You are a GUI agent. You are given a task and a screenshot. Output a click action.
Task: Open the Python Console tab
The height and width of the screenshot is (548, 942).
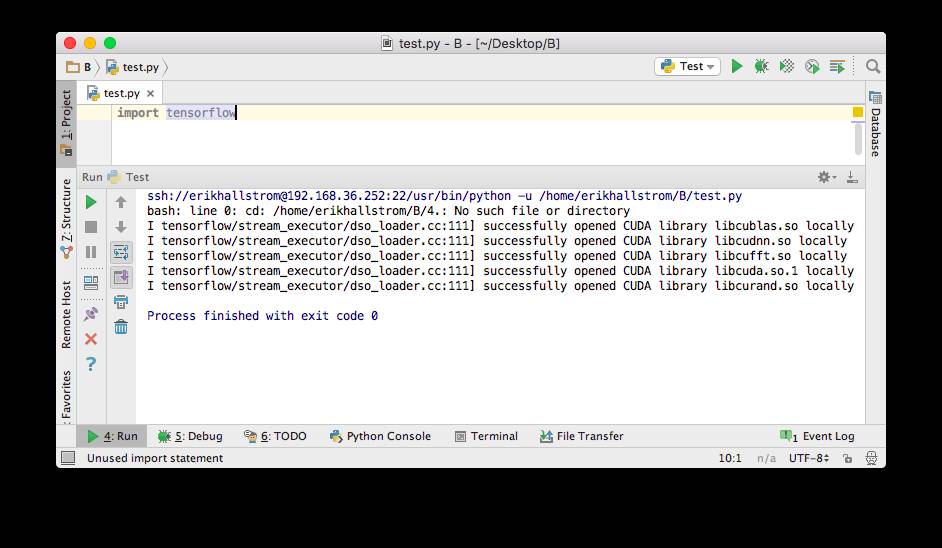[x=380, y=436]
